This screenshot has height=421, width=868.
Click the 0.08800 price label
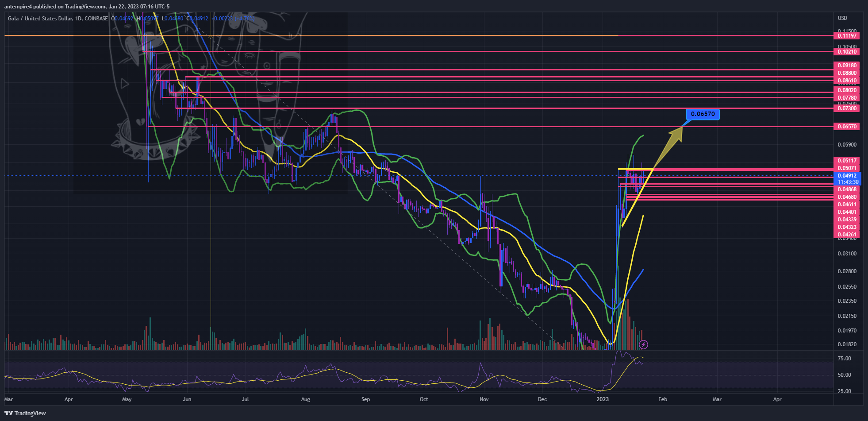pos(847,73)
